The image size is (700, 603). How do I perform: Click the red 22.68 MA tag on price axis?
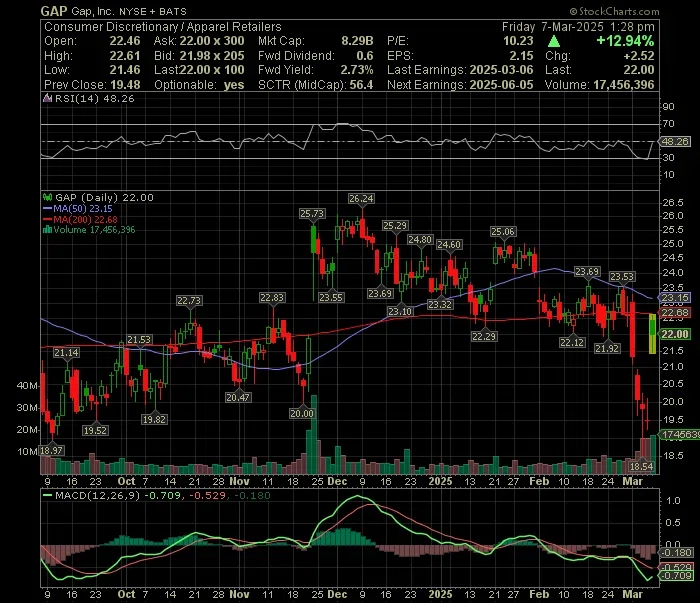click(675, 313)
